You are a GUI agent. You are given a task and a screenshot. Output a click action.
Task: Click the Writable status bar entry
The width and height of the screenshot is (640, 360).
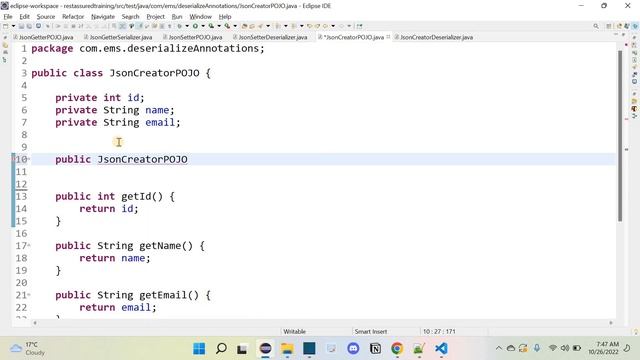[x=294, y=331]
